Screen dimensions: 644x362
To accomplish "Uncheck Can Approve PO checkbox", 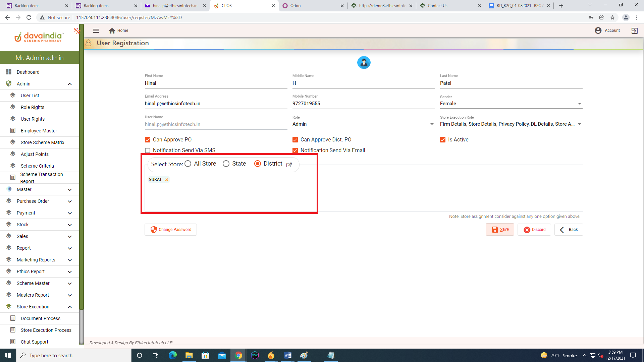I will point(148,140).
